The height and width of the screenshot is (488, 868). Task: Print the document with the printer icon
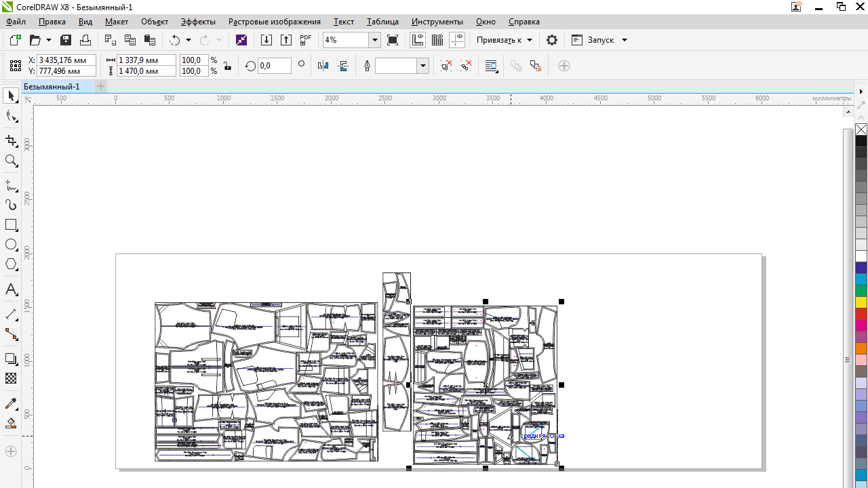[85, 40]
